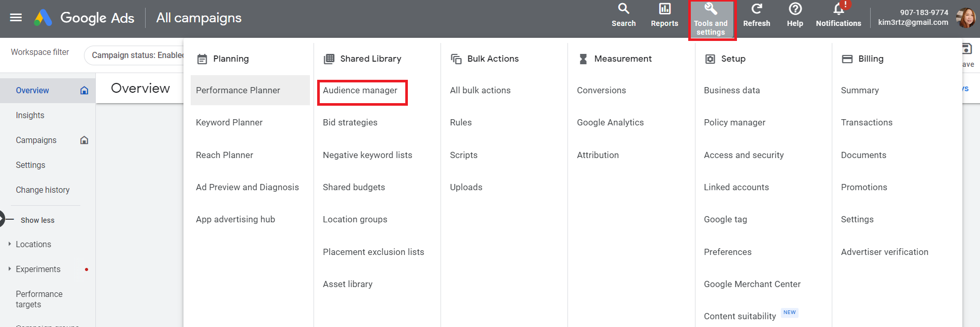Open Rules under Bulk Actions
The height and width of the screenshot is (327, 980).
click(461, 123)
